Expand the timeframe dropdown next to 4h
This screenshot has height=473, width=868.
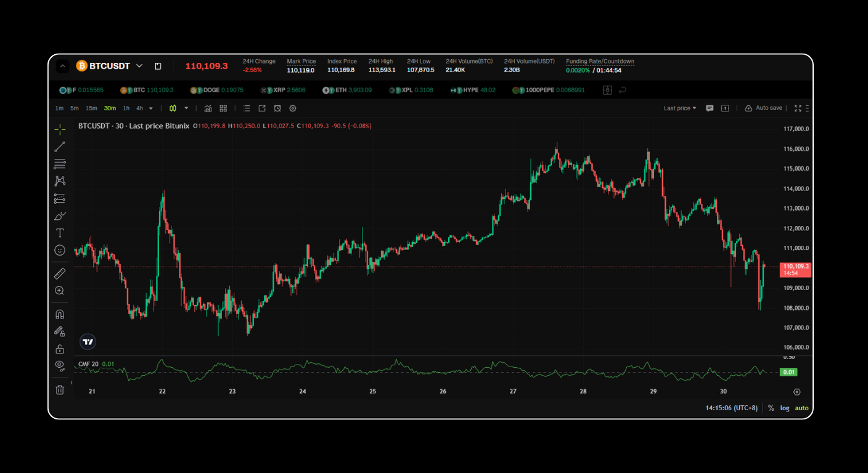(150, 108)
